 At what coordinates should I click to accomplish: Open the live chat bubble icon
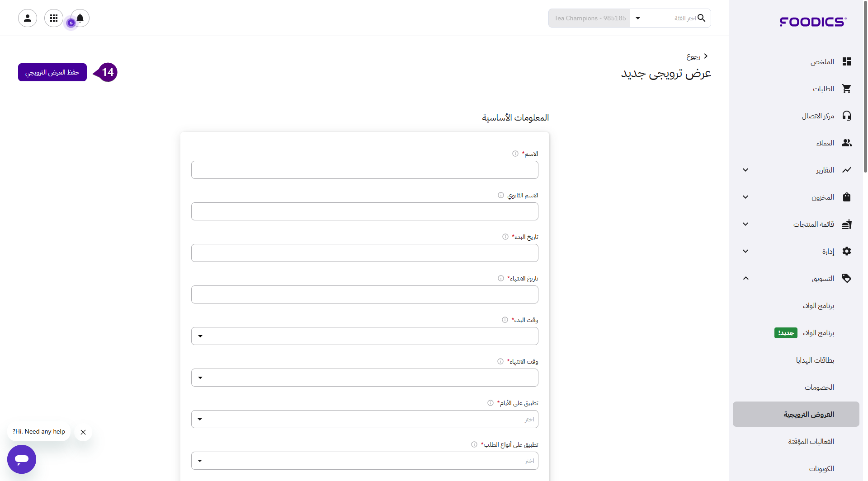coord(22,459)
